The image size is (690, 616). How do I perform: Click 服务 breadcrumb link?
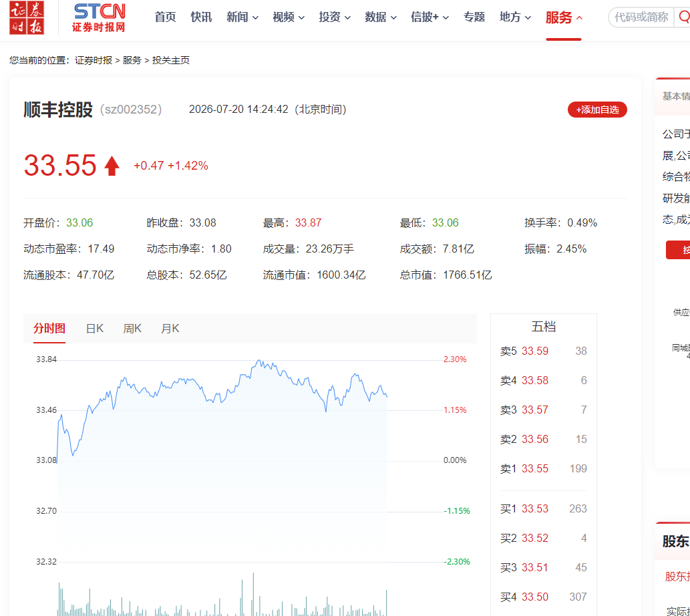tap(132, 60)
